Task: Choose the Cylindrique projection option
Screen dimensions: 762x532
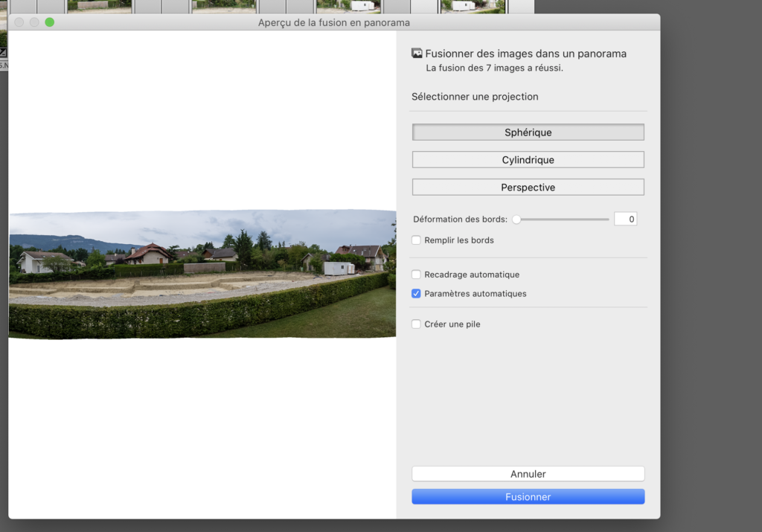Action: 528,160
